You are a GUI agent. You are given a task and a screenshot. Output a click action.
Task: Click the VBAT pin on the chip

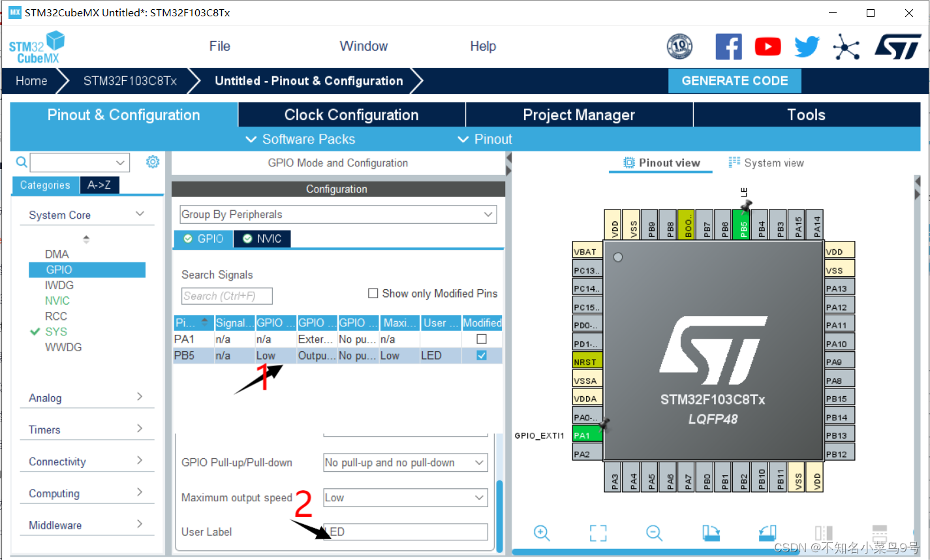(587, 251)
